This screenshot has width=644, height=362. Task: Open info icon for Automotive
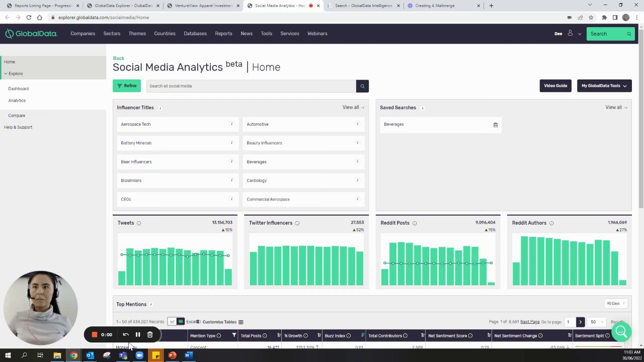pos(357,124)
